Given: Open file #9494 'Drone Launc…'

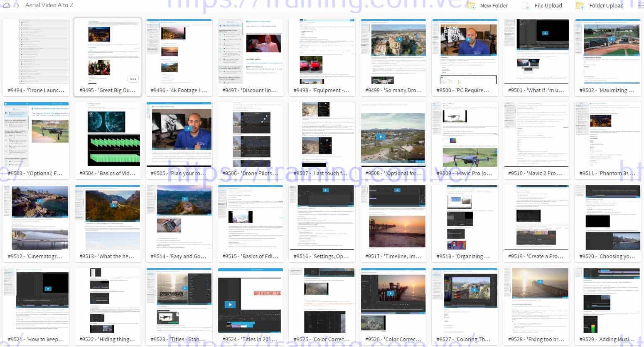Looking at the screenshot, I should coord(36,52).
